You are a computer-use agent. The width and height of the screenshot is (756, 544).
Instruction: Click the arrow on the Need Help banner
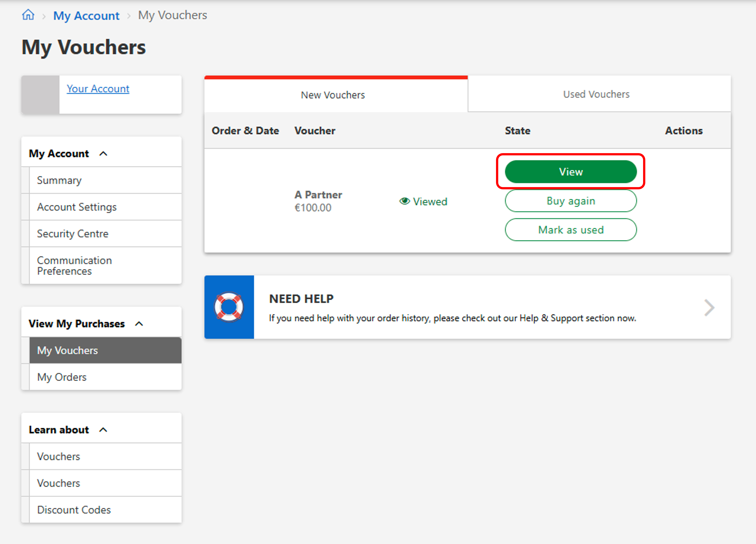point(709,308)
